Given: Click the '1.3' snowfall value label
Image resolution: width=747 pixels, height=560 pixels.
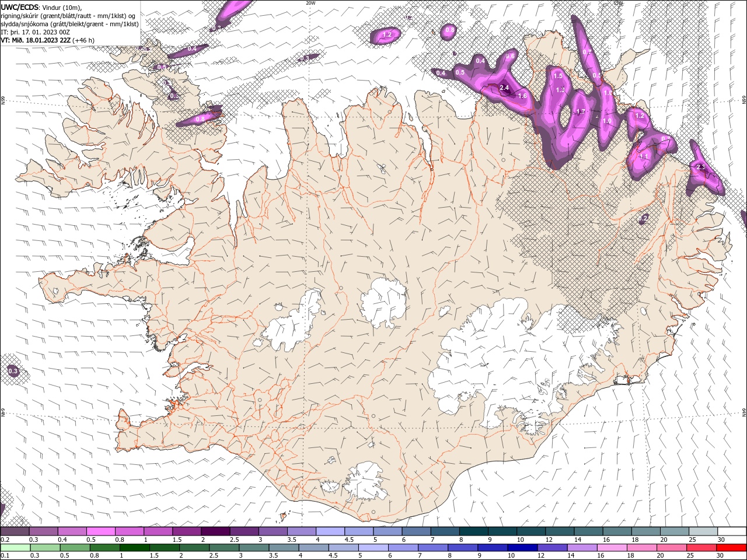Looking at the screenshot, I should click(561, 90).
